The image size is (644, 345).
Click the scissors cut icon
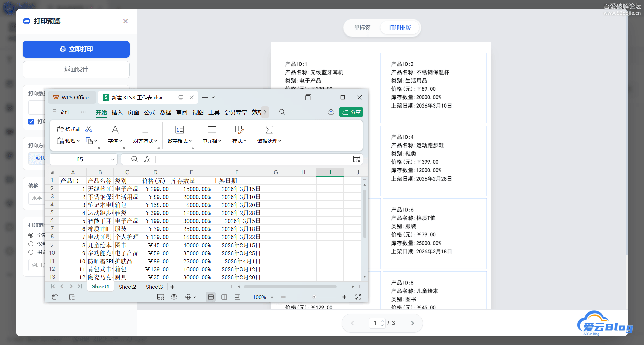tap(89, 129)
